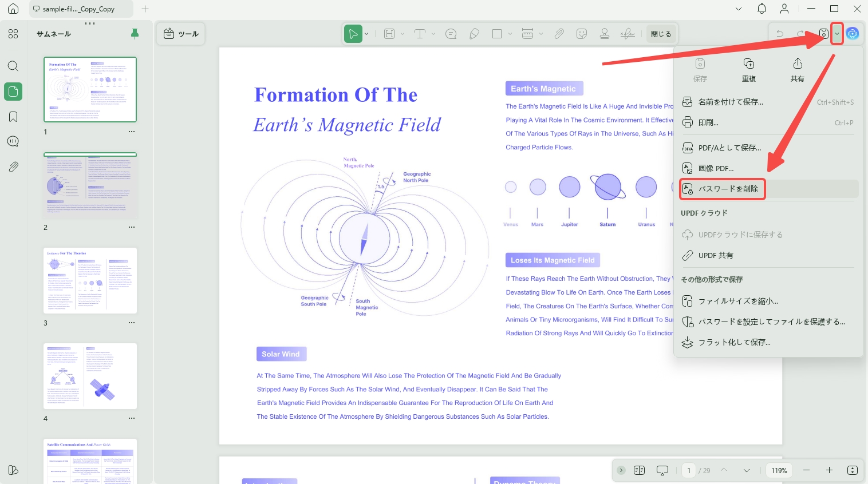This screenshot has height=484, width=868.
Task: Open the ツール tools menu
Action: click(181, 34)
